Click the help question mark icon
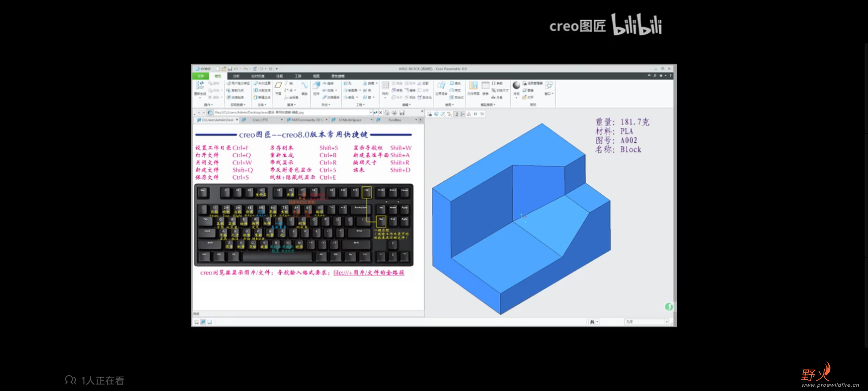This screenshot has width=868, height=391. pyautogui.click(x=670, y=76)
